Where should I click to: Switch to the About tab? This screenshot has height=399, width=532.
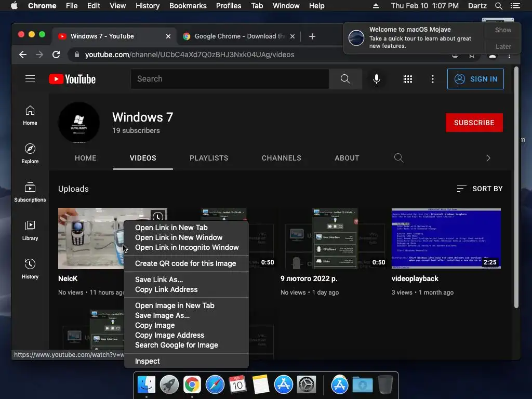347,158
